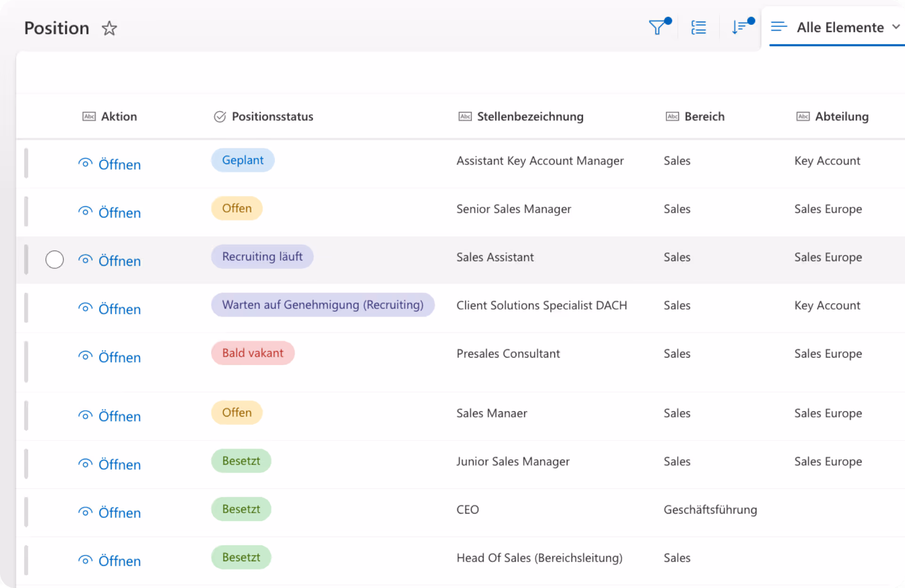Click the Recruiting läuft status badge
The width and height of the screenshot is (905, 588).
click(262, 256)
